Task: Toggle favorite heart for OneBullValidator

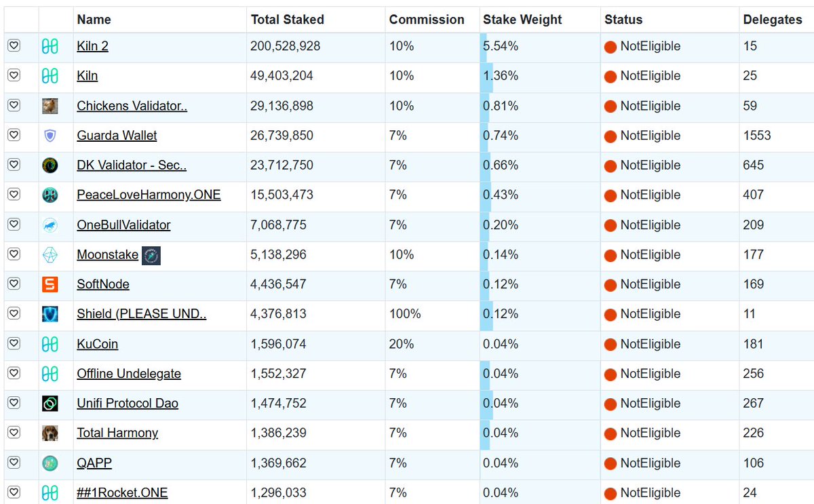Action: tap(14, 225)
